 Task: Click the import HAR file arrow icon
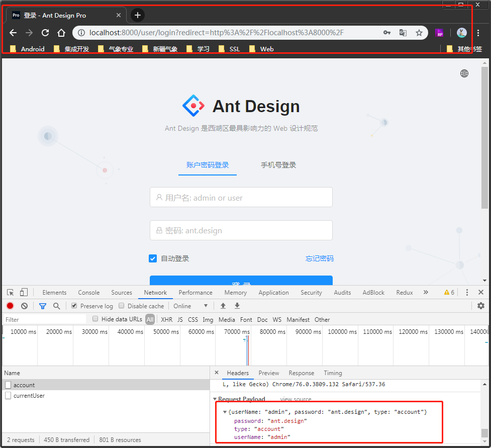click(x=223, y=306)
